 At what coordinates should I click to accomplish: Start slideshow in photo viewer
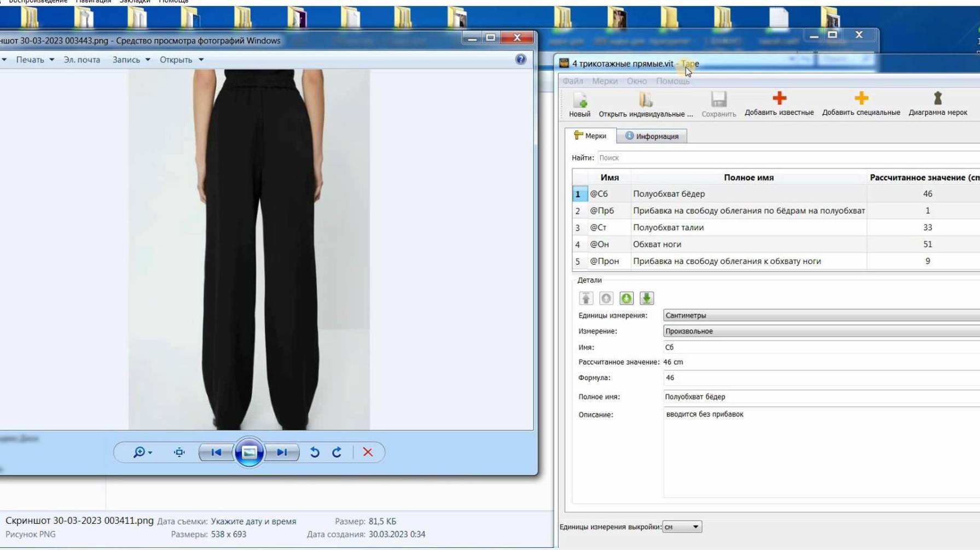tap(249, 452)
